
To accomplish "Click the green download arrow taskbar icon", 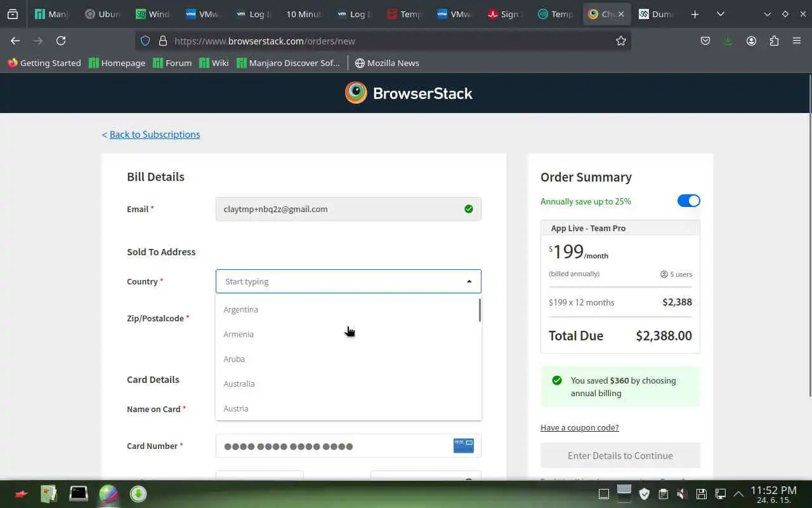I will point(138,494).
